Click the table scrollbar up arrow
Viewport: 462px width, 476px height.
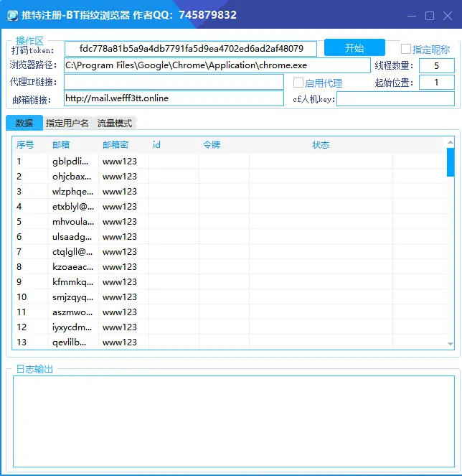tap(451, 142)
